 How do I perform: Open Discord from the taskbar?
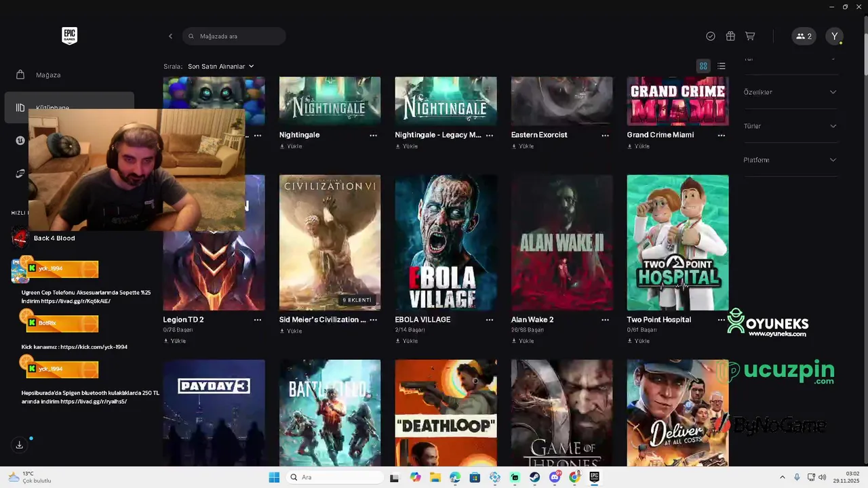point(555,477)
